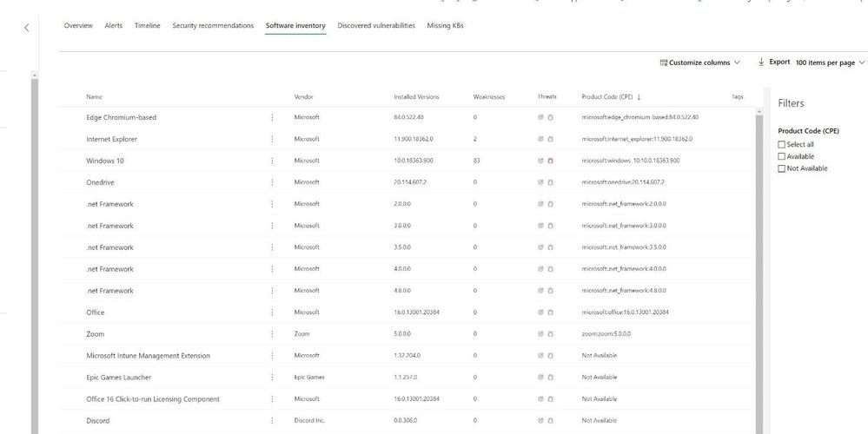Open more options for Microsoft Intune Management Extension
Image resolution: width=868 pixels, height=434 pixels.
pyautogui.click(x=272, y=356)
